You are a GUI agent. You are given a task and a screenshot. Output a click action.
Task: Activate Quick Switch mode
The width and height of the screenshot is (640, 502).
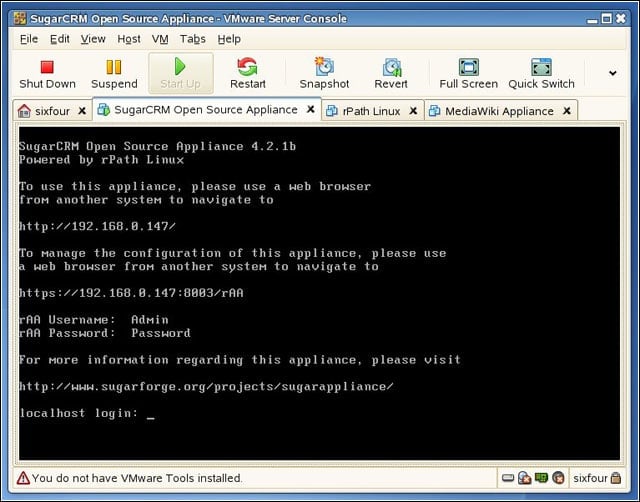coord(541,74)
